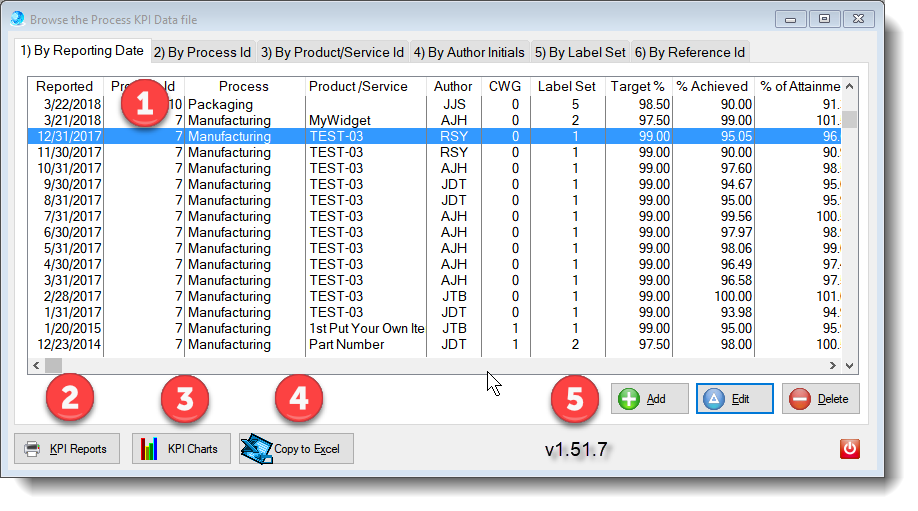Click the application icon in the title bar
Screen dimensions: 918x511
coord(17,19)
